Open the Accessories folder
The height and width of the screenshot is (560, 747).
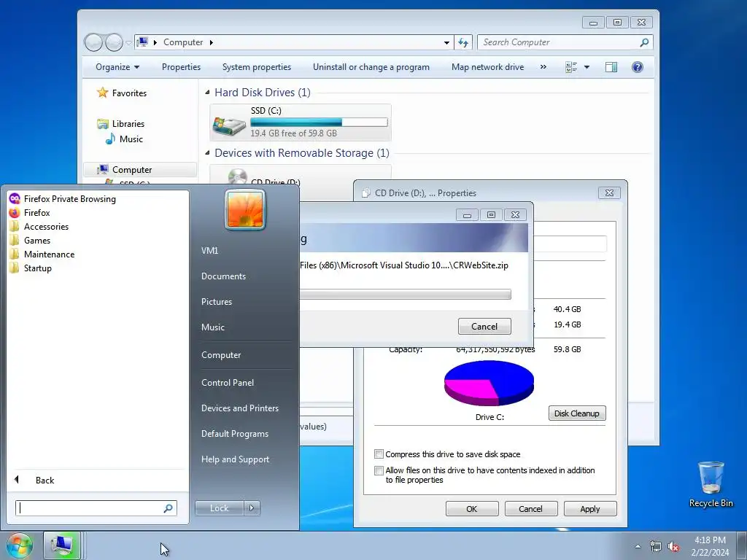point(39,227)
